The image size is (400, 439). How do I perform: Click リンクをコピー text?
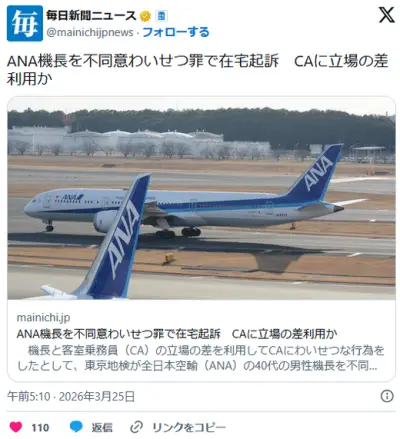[189, 427]
